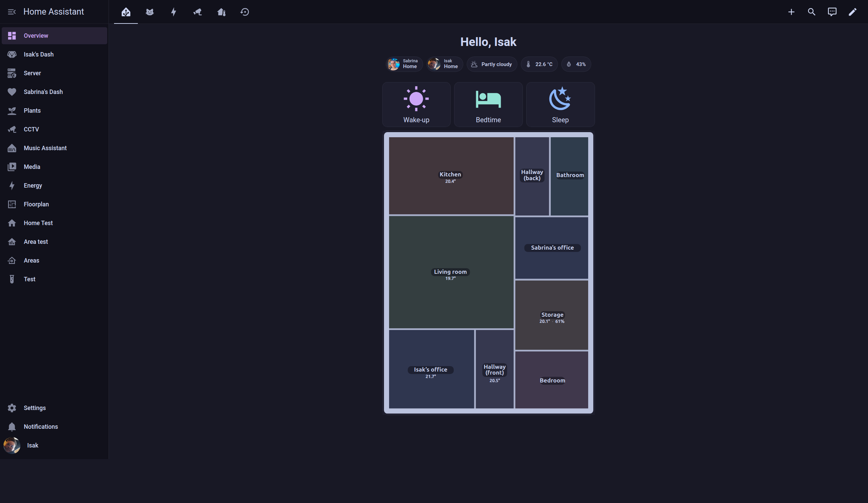The width and height of the screenshot is (868, 503).
Task: Select the Bedroom on the floorplan
Action: [x=552, y=380]
